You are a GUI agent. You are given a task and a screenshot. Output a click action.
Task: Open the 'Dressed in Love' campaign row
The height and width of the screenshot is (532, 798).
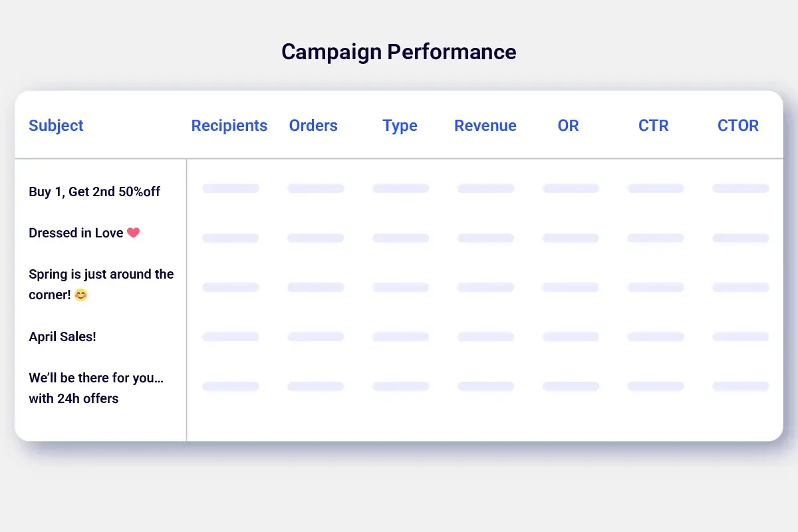click(x=84, y=233)
